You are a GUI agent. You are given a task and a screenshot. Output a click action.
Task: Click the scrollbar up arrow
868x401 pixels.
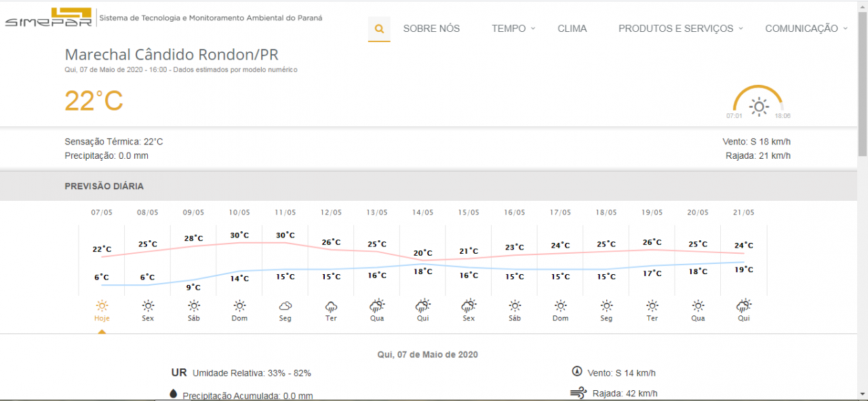tap(862, 5)
